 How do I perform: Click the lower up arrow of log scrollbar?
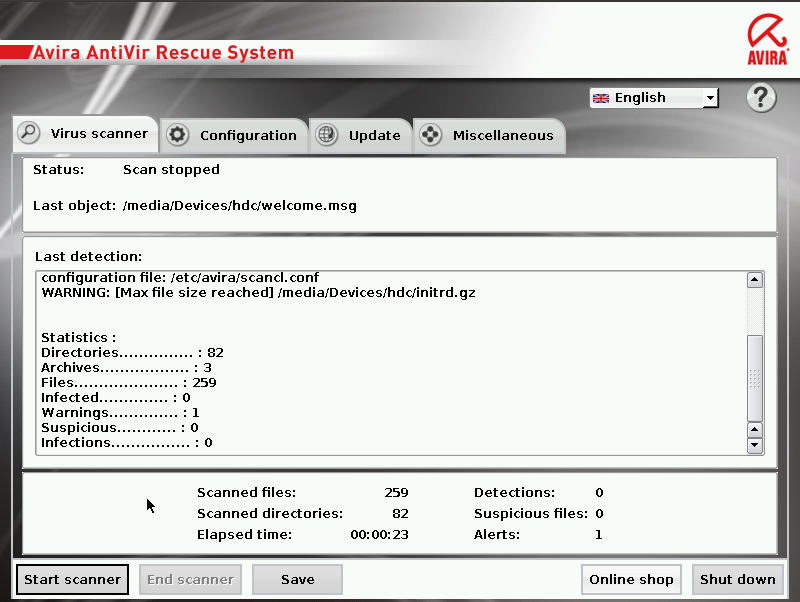click(x=755, y=430)
